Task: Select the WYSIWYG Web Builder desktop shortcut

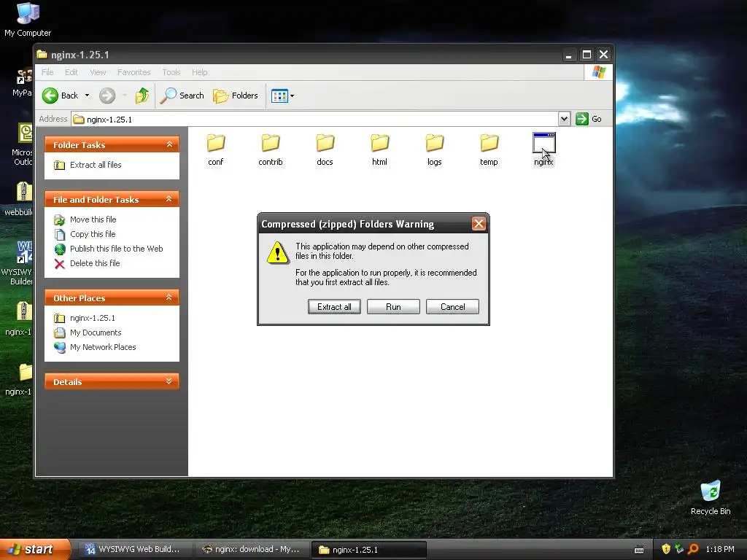Action: coord(19,262)
